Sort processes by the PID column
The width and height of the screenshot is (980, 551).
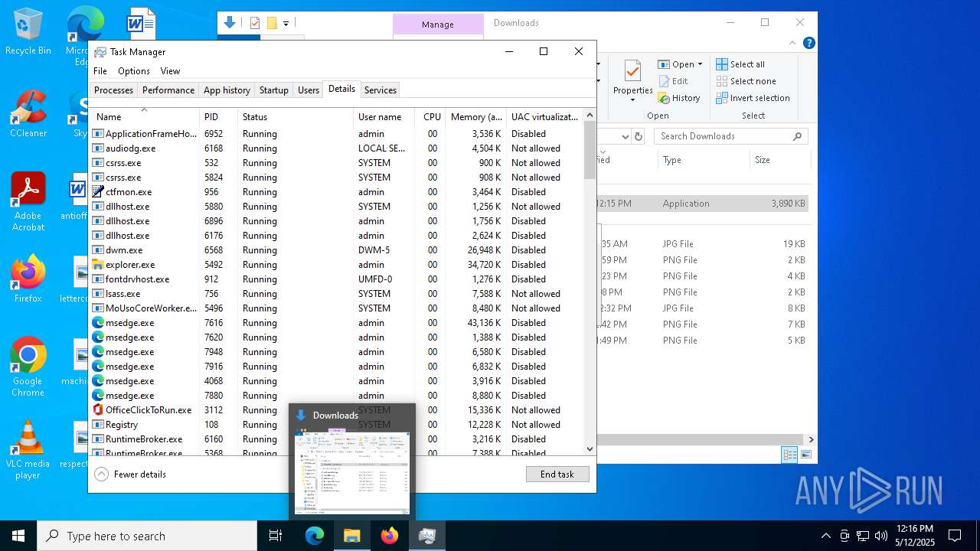pos(218,117)
